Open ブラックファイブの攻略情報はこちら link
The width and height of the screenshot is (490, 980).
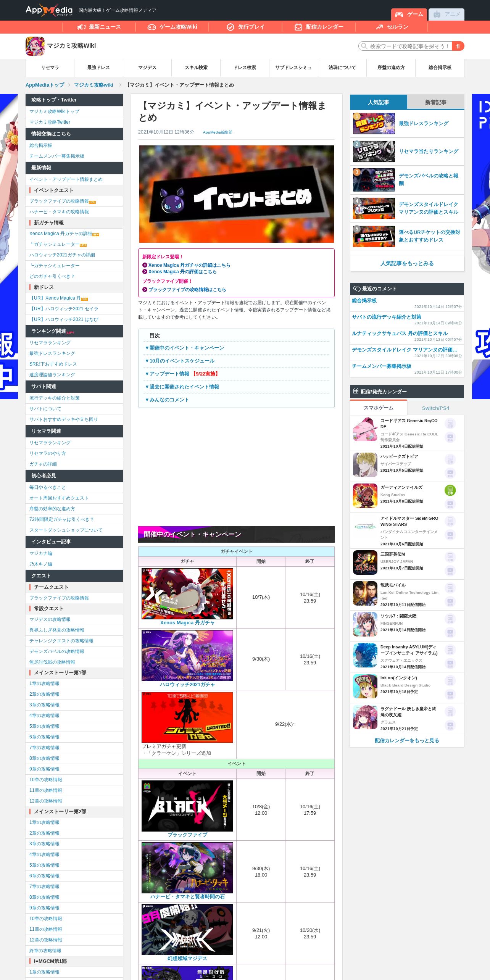point(187,290)
